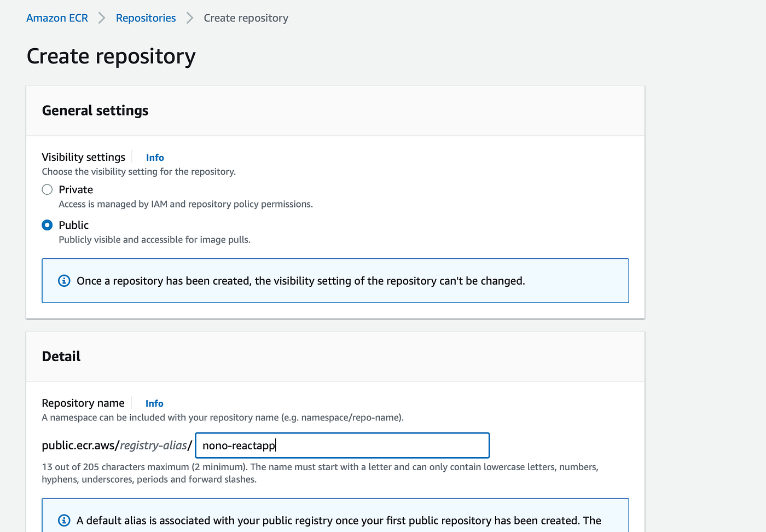Select the Public visibility radio button
The width and height of the screenshot is (766, 532).
(x=48, y=225)
